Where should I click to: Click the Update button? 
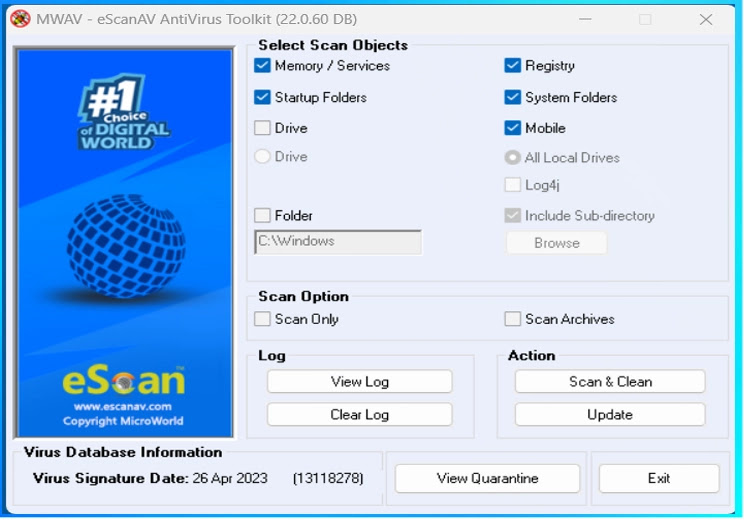pyautogui.click(x=610, y=415)
